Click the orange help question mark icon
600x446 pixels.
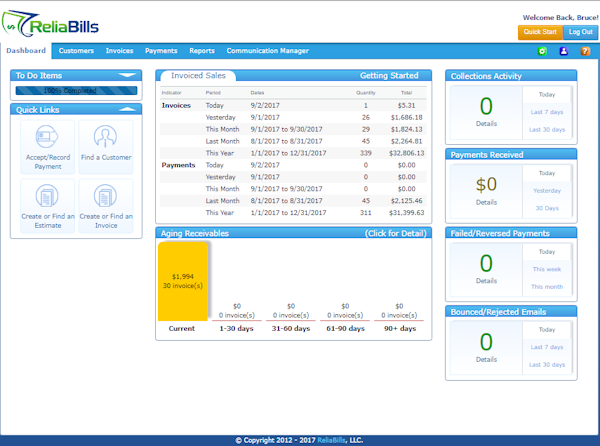(585, 51)
